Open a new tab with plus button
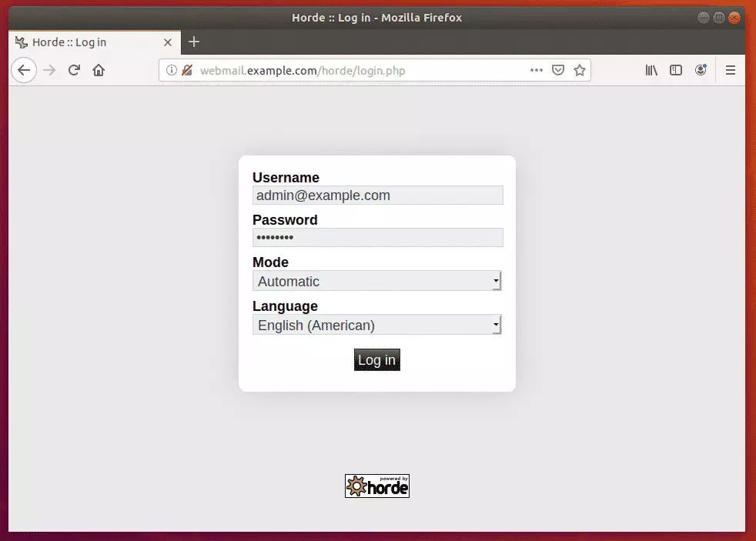This screenshot has height=541, width=756. (x=194, y=42)
